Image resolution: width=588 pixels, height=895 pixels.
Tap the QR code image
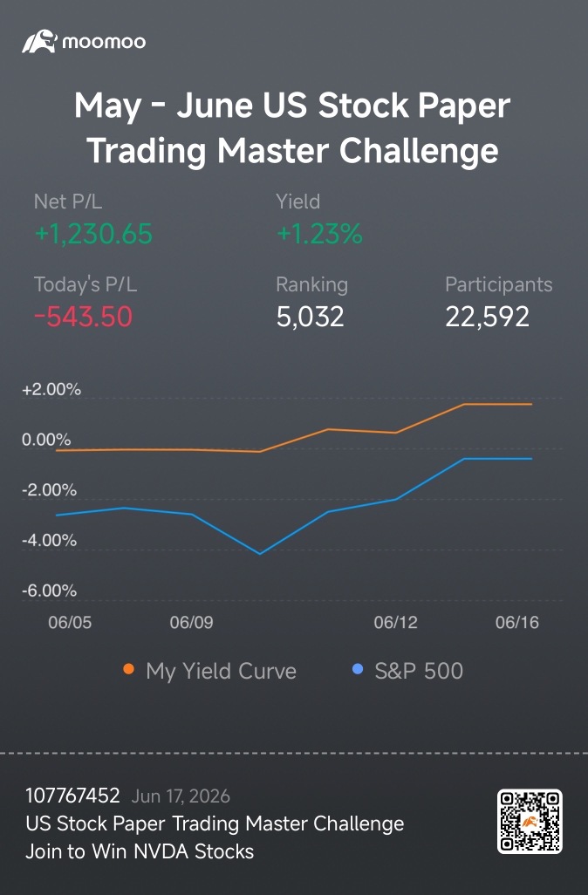click(x=530, y=822)
